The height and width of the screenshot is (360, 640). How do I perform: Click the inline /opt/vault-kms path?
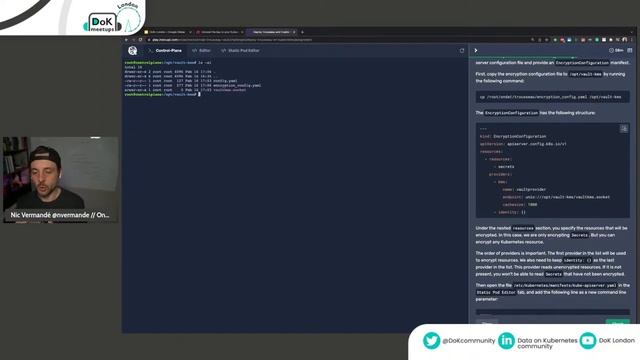(x=585, y=74)
